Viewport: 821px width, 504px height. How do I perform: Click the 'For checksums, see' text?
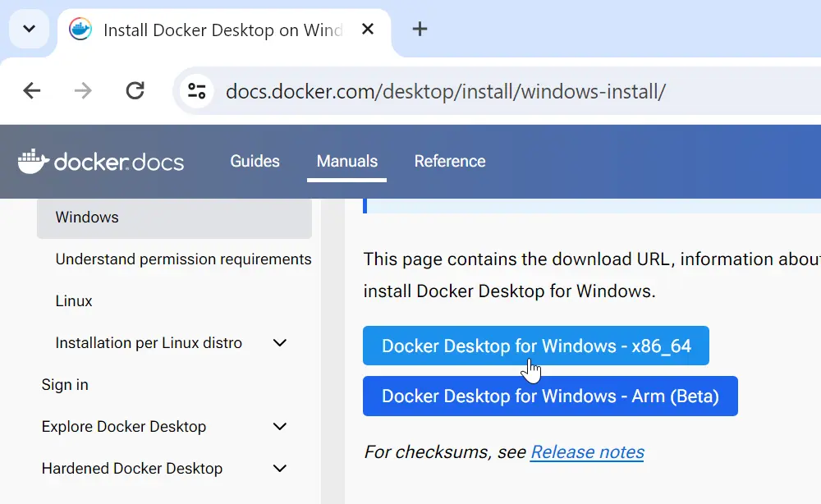click(x=445, y=452)
